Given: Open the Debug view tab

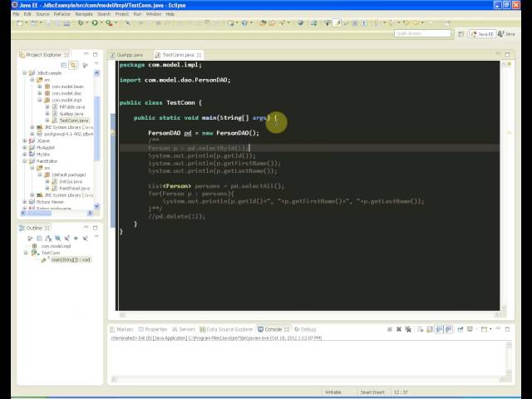Looking at the screenshot, I should point(305,329).
